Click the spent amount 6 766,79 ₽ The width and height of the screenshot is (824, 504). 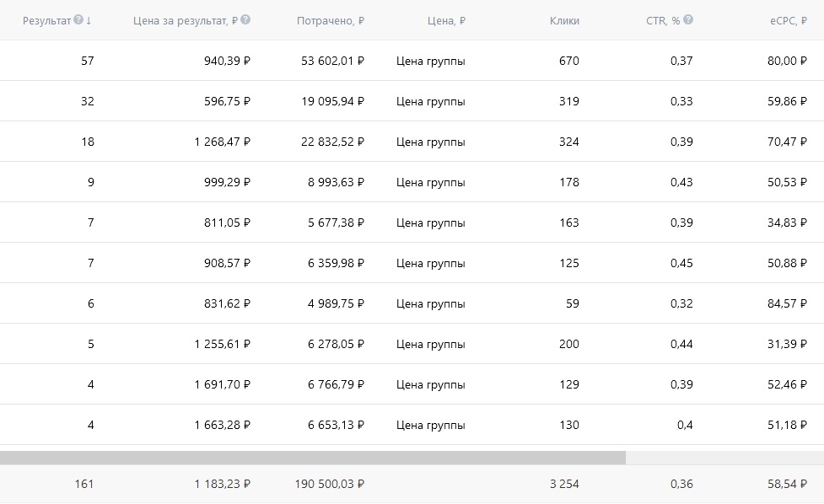(x=331, y=384)
